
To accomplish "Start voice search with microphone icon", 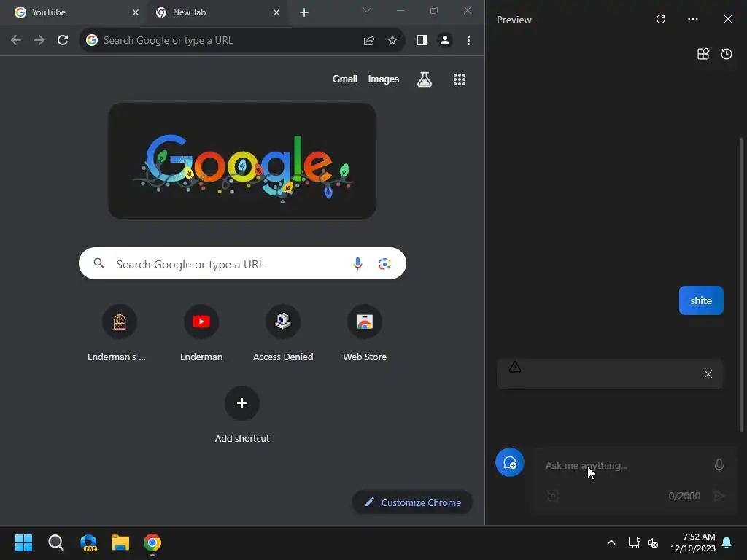I will click(357, 263).
